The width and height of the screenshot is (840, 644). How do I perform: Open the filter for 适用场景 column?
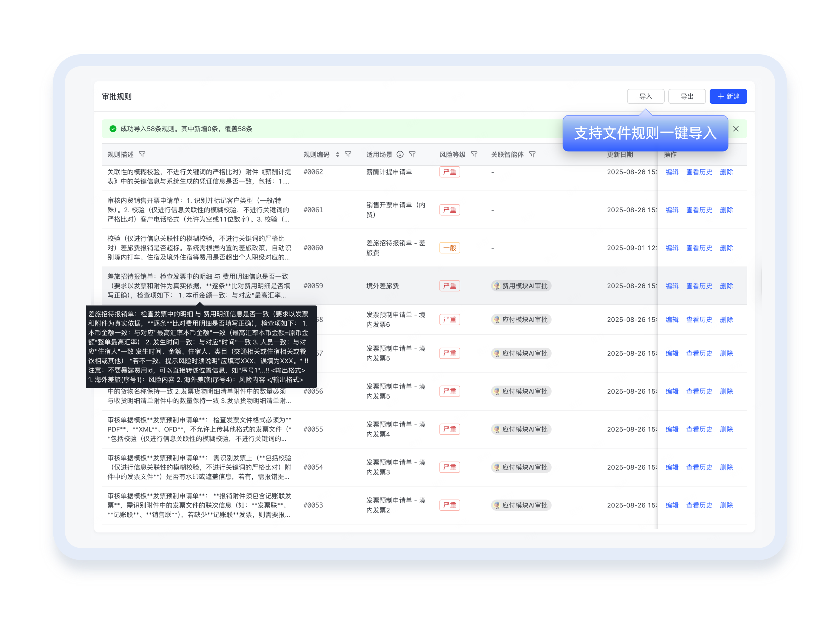tap(412, 154)
